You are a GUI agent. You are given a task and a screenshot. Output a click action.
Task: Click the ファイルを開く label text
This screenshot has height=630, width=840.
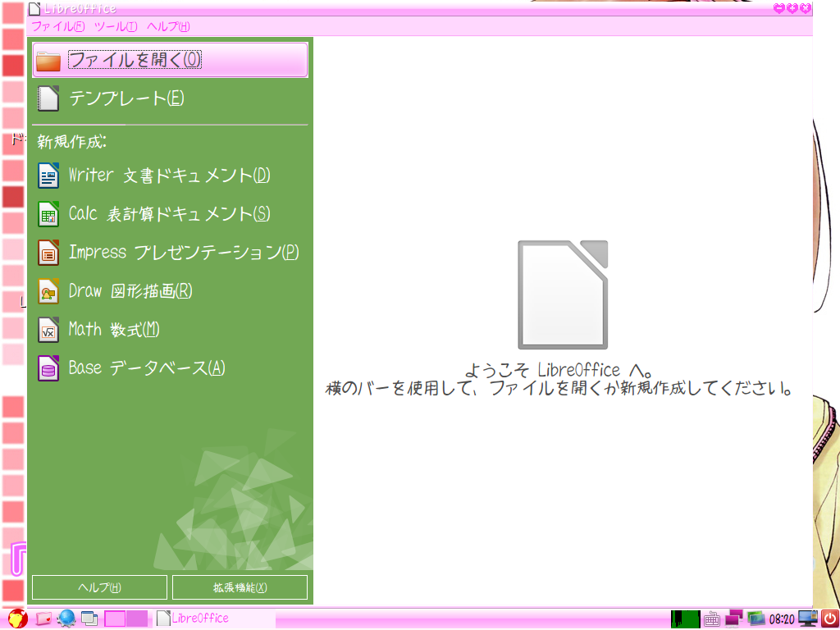coord(135,60)
